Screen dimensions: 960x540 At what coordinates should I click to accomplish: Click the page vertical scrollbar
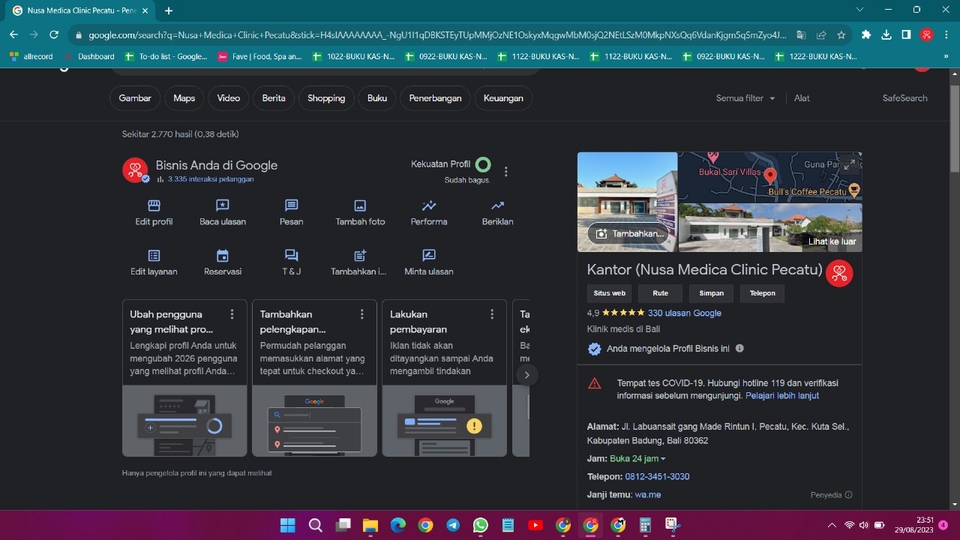[x=954, y=129]
